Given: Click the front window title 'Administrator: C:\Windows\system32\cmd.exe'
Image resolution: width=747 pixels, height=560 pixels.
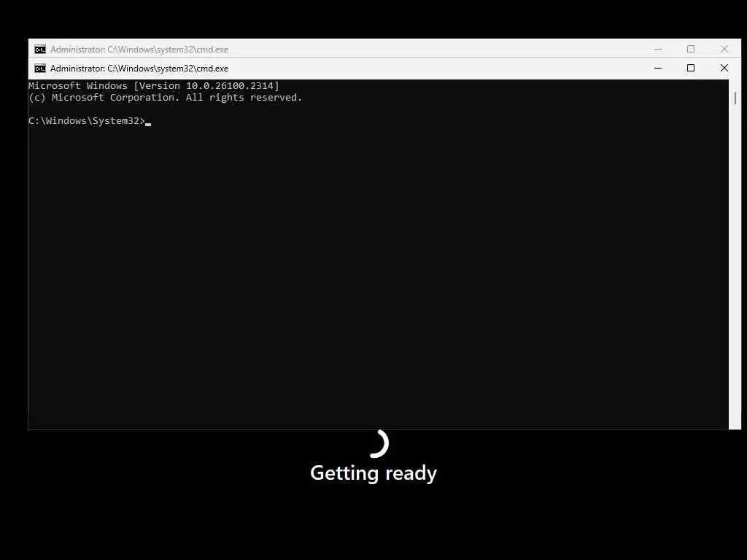Looking at the screenshot, I should [x=139, y=69].
